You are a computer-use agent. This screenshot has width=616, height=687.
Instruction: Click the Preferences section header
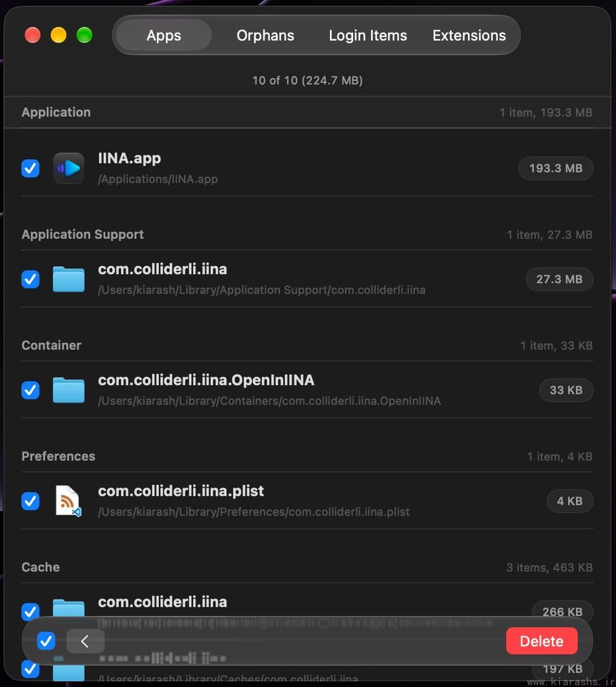coord(58,456)
